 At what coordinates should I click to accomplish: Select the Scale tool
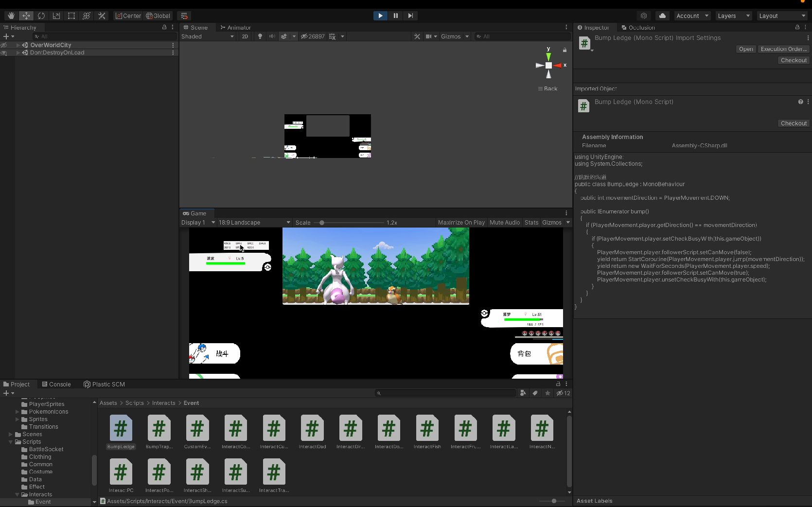56,16
